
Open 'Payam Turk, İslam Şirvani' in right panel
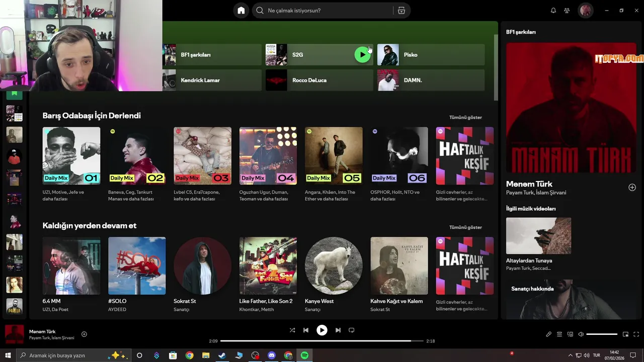536,193
